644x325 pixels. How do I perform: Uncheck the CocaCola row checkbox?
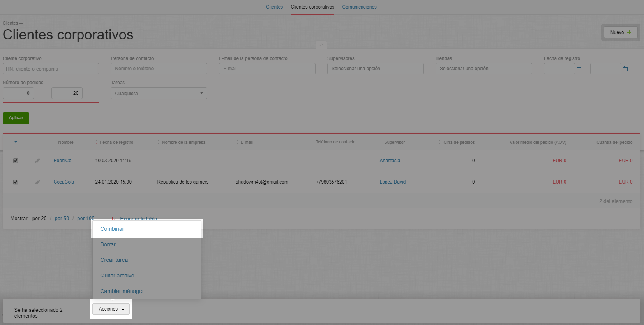point(16,182)
